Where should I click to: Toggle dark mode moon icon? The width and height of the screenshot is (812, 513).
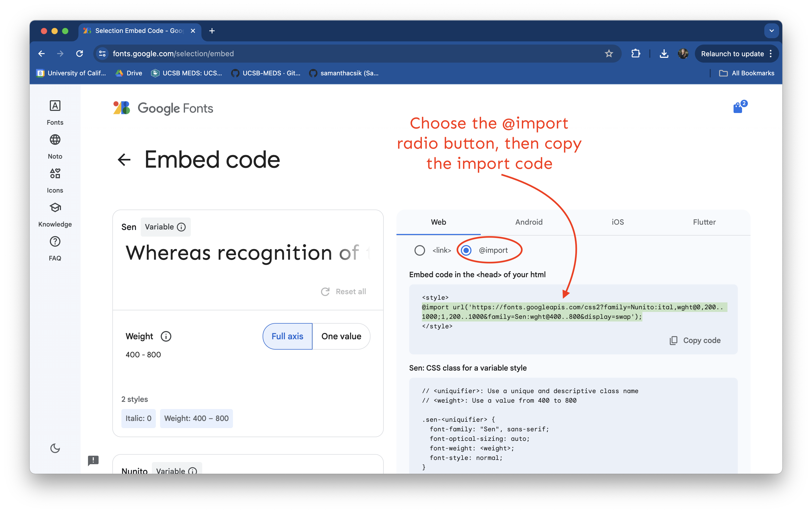coord(55,448)
